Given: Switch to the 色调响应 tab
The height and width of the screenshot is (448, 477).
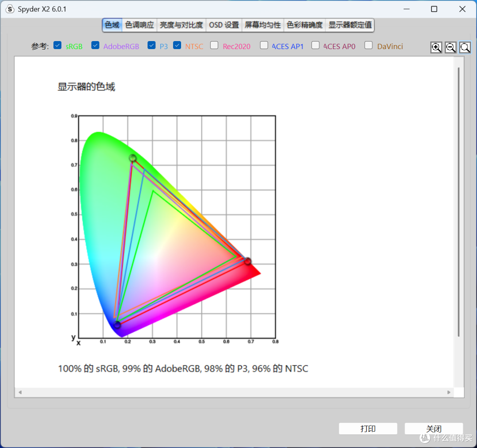Looking at the screenshot, I should pos(139,25).
